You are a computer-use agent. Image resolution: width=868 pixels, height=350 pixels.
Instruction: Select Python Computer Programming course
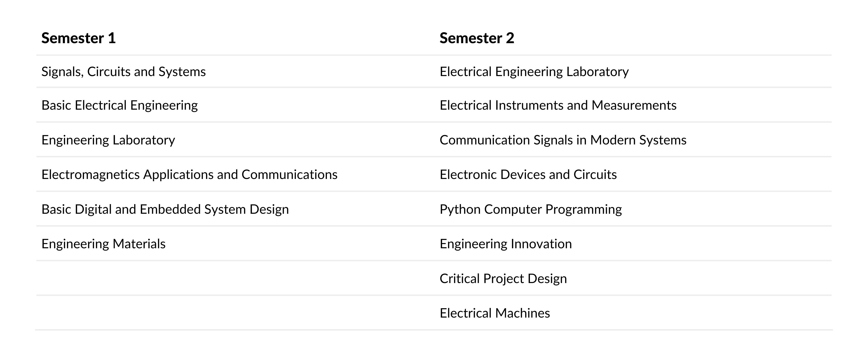point(531,210)
